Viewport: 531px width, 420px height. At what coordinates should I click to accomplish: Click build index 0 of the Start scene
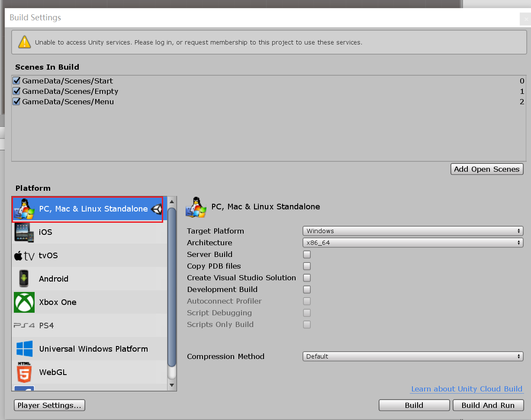[x=522, y=81]
